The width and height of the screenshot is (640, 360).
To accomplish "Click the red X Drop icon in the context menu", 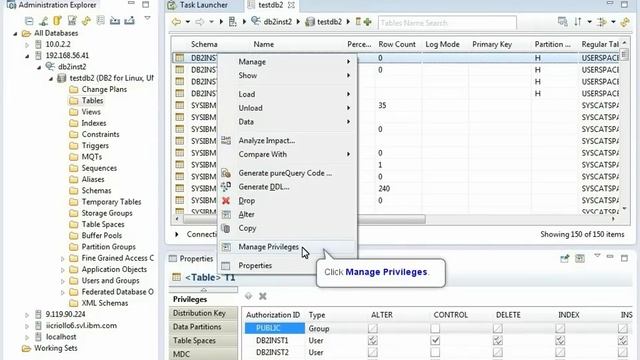I will (226, 201).
